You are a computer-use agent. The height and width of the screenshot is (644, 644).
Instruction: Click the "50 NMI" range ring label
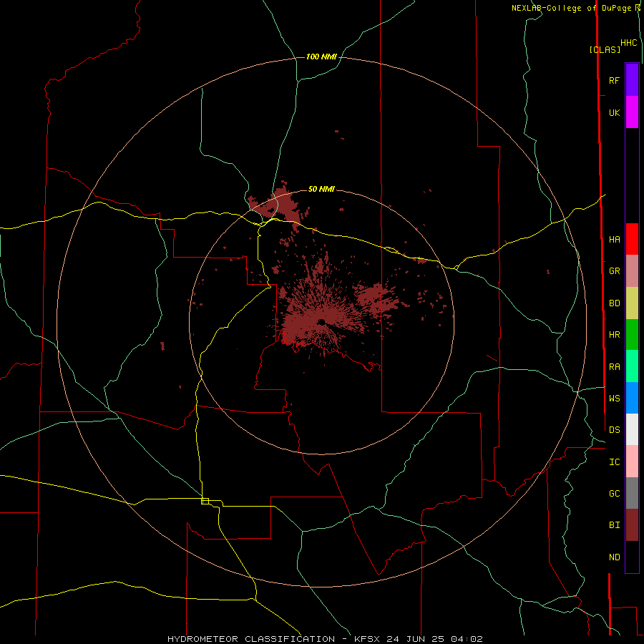[321, 189]
